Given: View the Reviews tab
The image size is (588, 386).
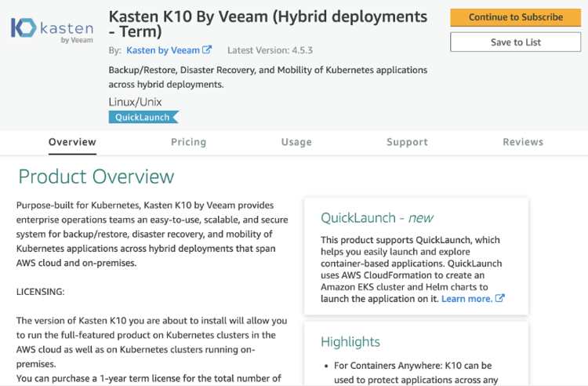Looking at the screenshot, I should point(523,142).
